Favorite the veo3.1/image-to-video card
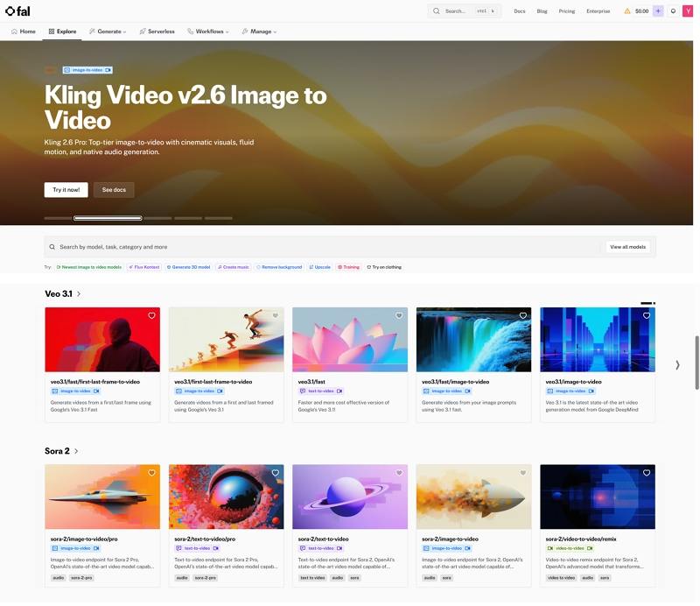This screenshot has width=700, height=606. click(647, 315)
